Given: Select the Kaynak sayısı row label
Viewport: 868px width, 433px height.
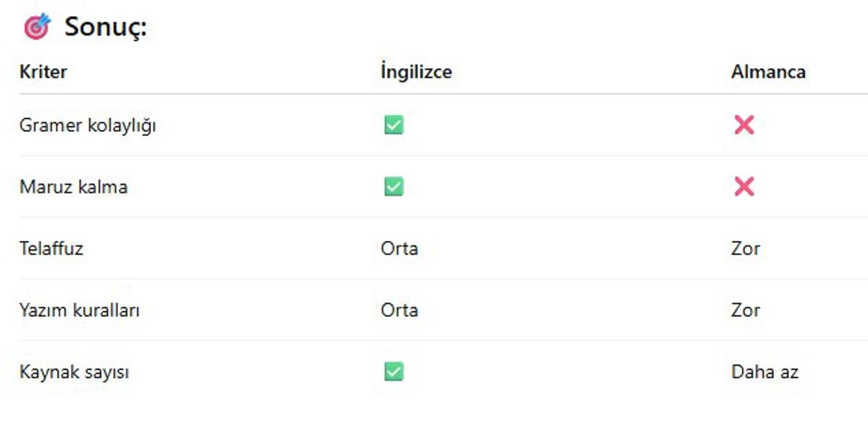Looking at the screenshot, I should coord(74,373).
